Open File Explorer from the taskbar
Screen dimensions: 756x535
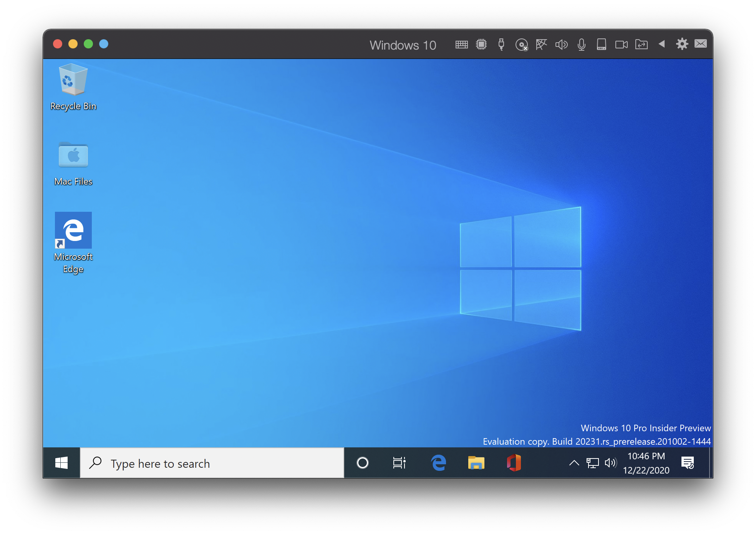[476, 463]
